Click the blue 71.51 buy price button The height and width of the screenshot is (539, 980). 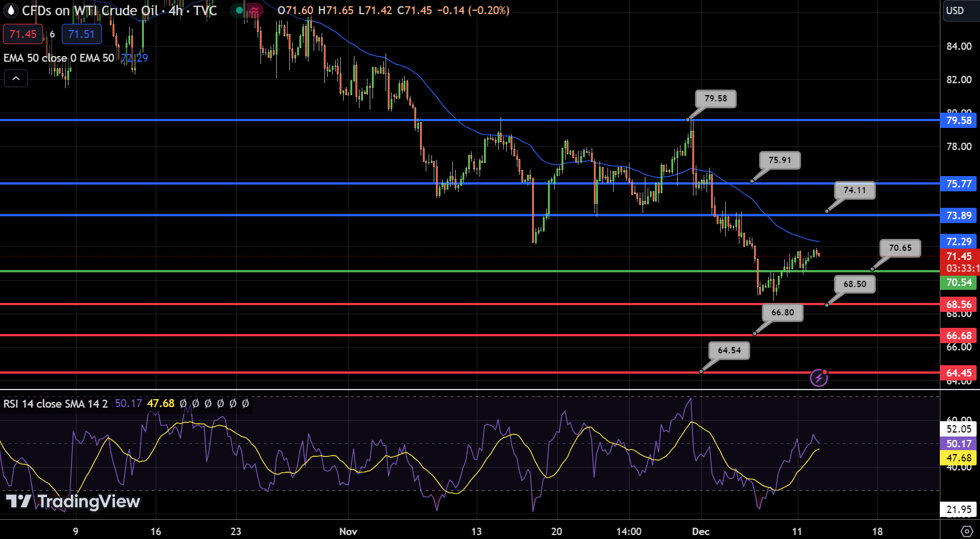(x=82, y=34)
